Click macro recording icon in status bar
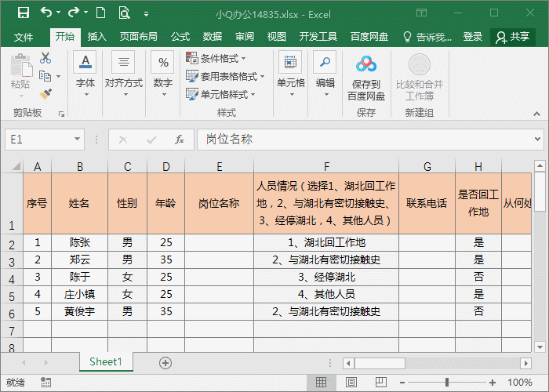 [45, 383]
